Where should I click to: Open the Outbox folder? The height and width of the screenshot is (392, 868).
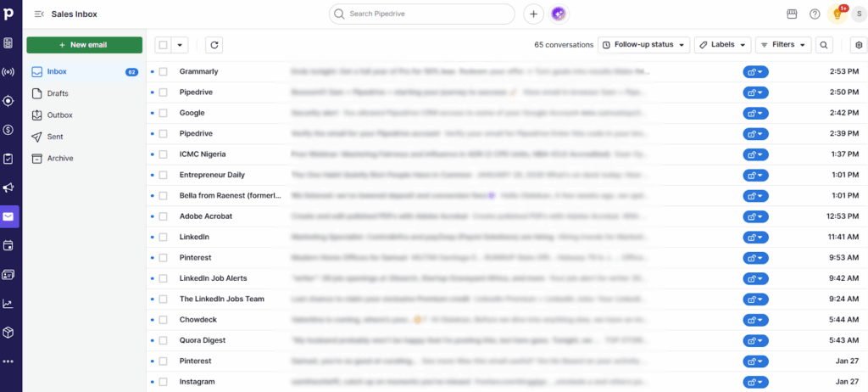tap(85, 115)
